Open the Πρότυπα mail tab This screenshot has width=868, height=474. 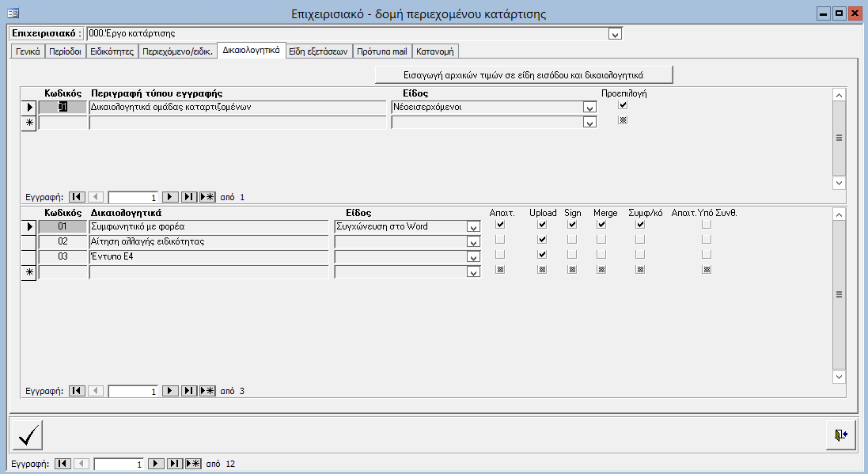[381, 51]
